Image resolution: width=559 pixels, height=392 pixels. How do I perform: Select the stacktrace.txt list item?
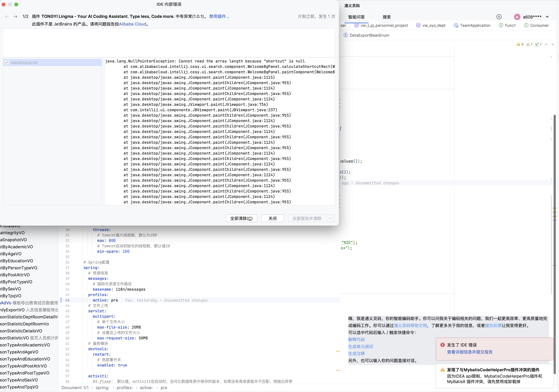53,62
